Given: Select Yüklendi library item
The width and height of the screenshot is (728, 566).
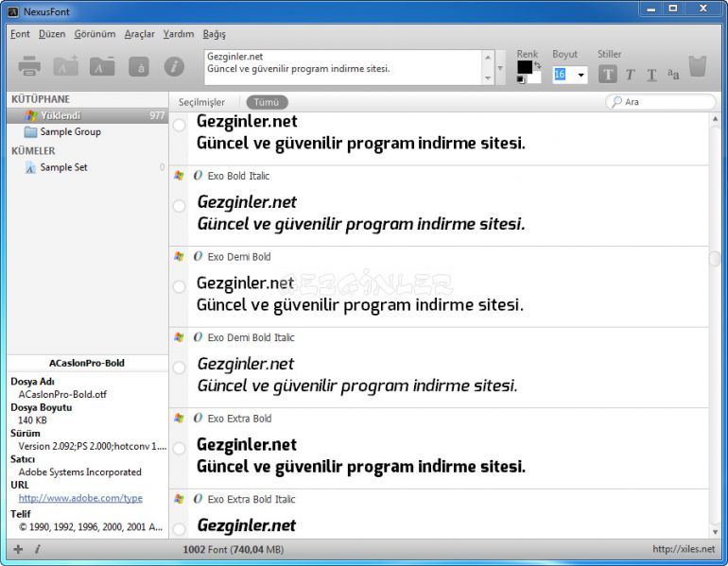Looking at the screenshot, I should (88, 115).
